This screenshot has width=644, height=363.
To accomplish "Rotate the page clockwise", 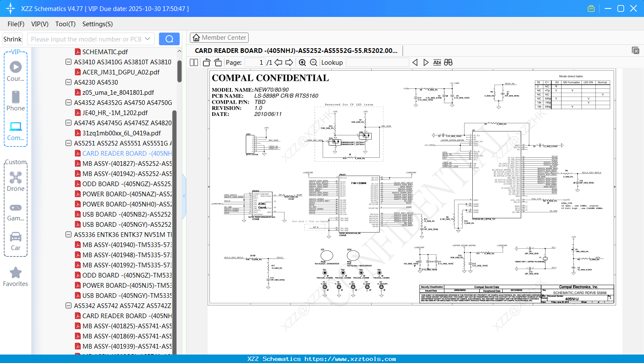I will point(218,62).
